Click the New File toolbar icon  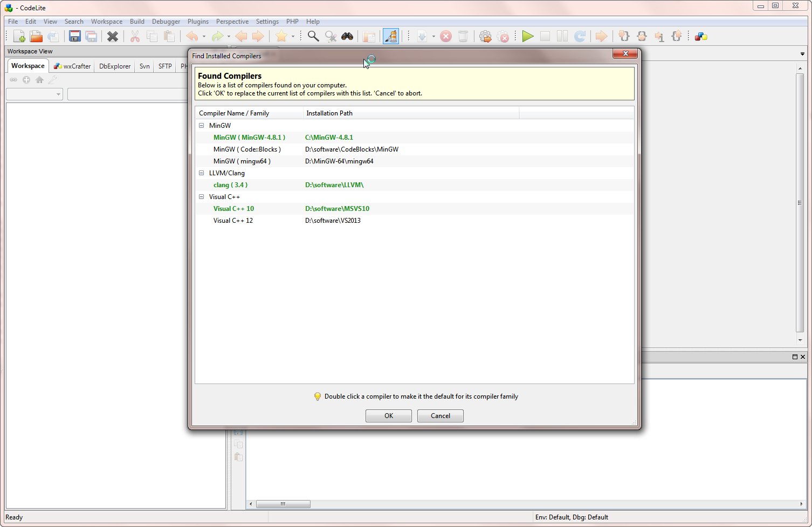click(x=19, y=36)
